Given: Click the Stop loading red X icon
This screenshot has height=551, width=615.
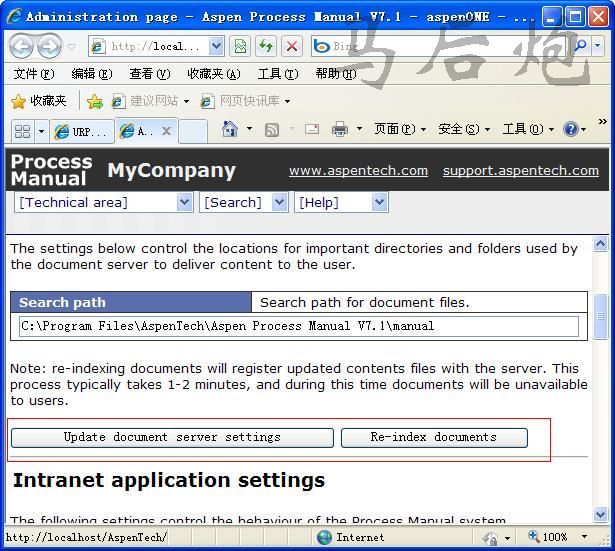Looking at the screenshot, I should point(291,46).
